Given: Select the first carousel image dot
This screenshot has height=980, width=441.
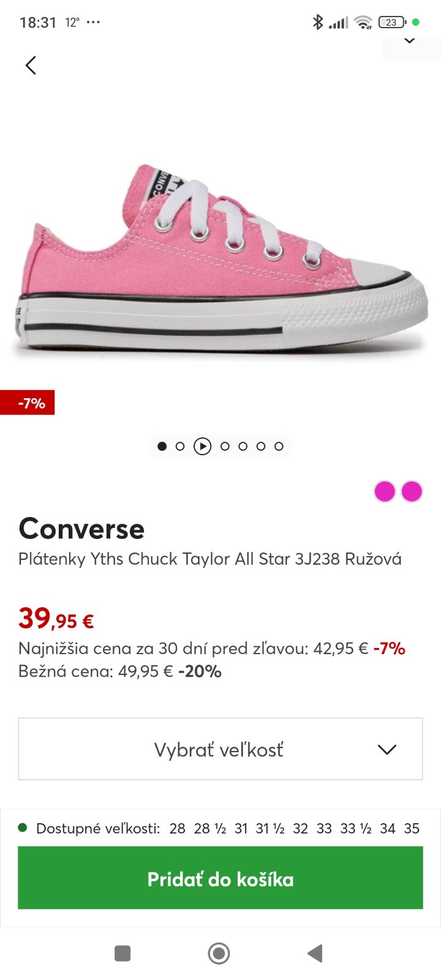Looking at the screenshot, I should click(162, 447).
